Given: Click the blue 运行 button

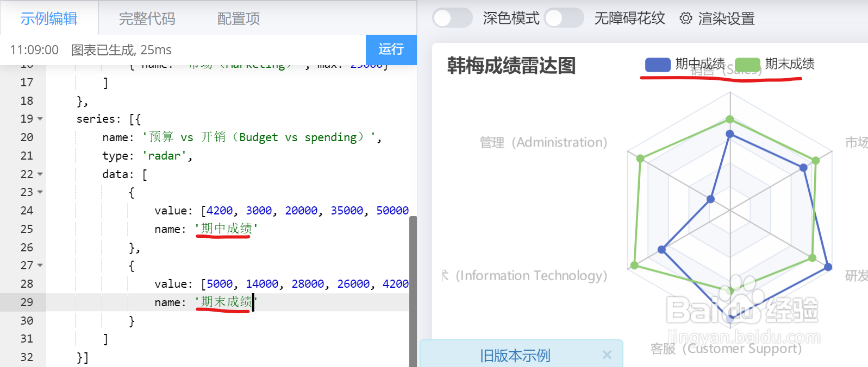Looking at the screenshot, I should point(391,49).
